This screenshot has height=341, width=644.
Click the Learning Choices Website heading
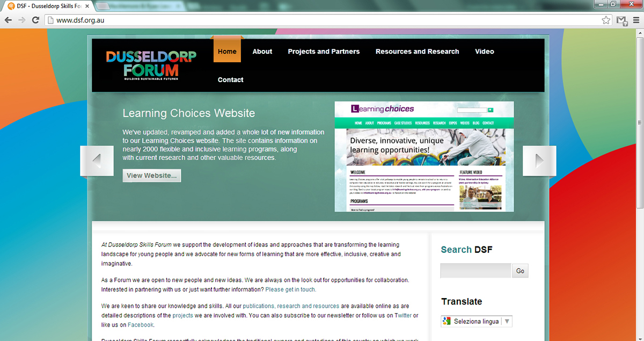[189, 113]
